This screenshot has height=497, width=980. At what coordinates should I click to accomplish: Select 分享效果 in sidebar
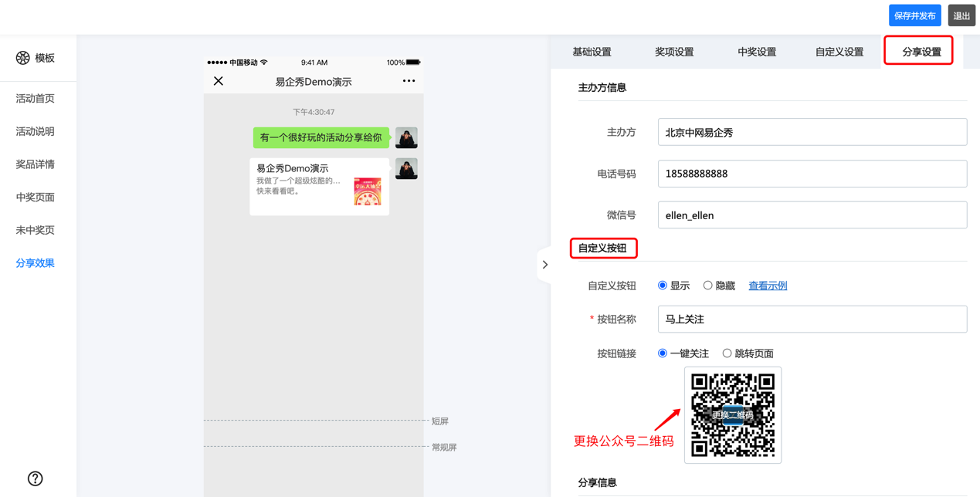[x=36, y=263]
